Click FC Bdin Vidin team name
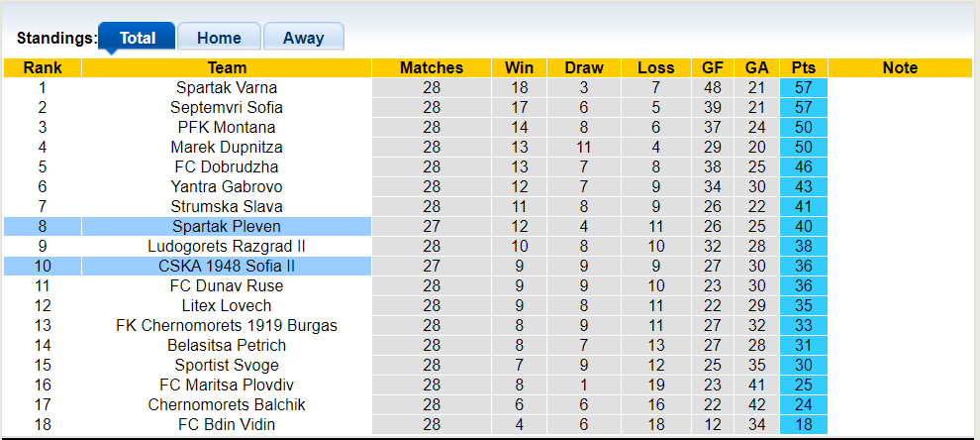The image size is (980, 440). [x=227, y=424]
